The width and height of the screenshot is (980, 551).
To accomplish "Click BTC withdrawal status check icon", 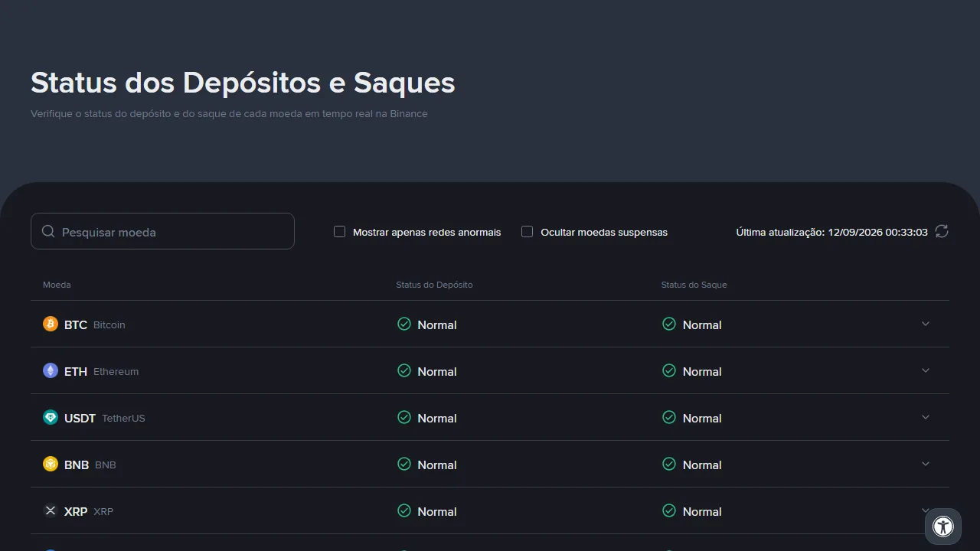I will pos(669,324).
